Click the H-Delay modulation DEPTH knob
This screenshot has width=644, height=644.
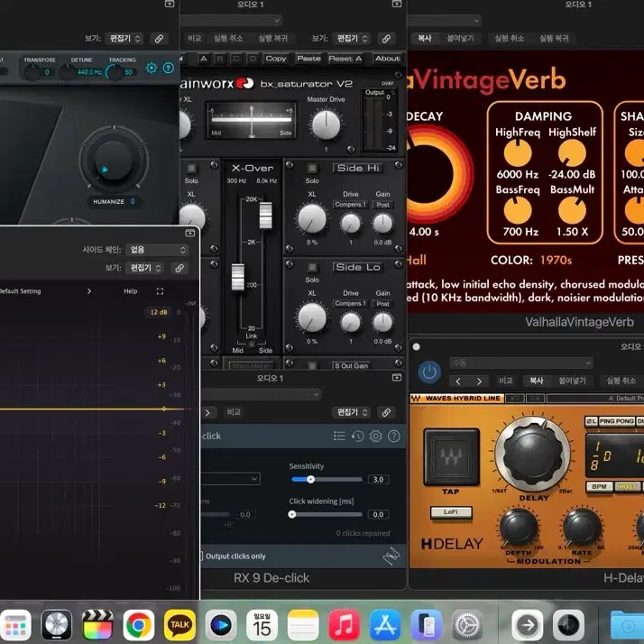(x=519, y=529)
